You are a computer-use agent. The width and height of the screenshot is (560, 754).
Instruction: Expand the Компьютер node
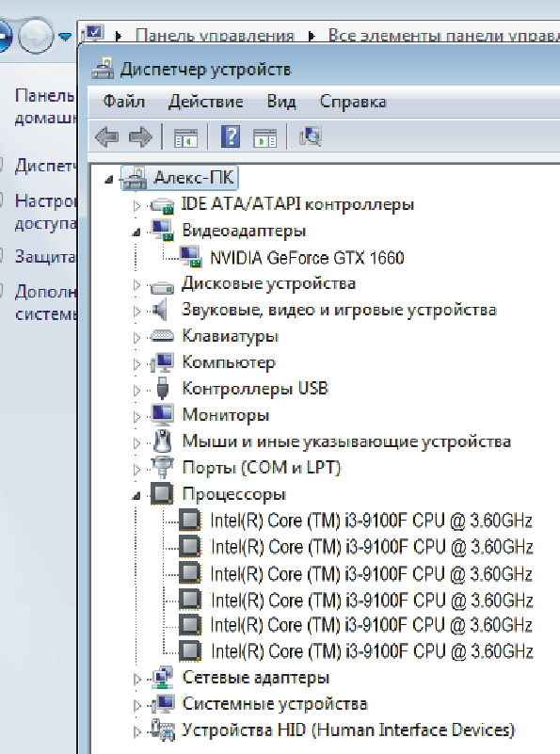[137, 364]
